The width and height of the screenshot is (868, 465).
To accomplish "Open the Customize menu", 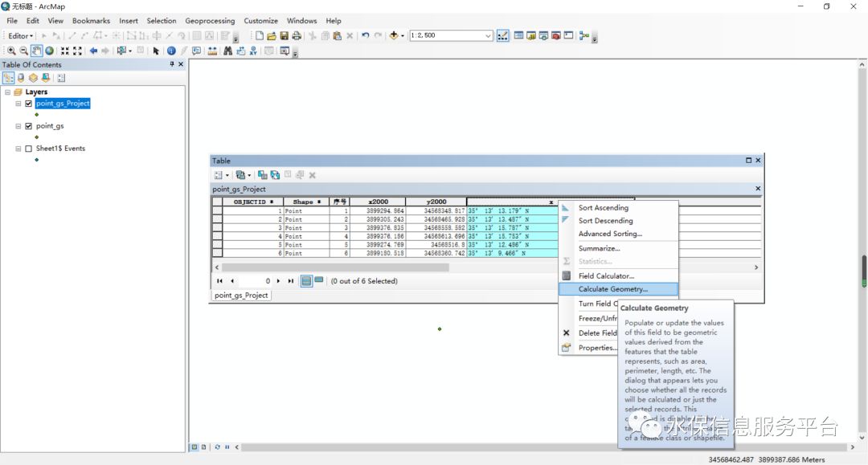I will 260,21.
